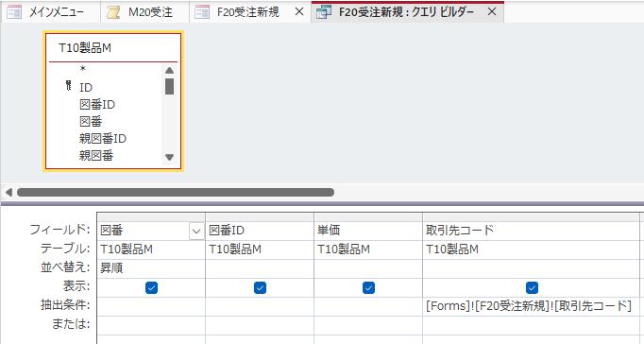Image resolution: width=644 pixels, height=344 pixels.
Task: Click the テーブル: row label
Action: point(65,249)
